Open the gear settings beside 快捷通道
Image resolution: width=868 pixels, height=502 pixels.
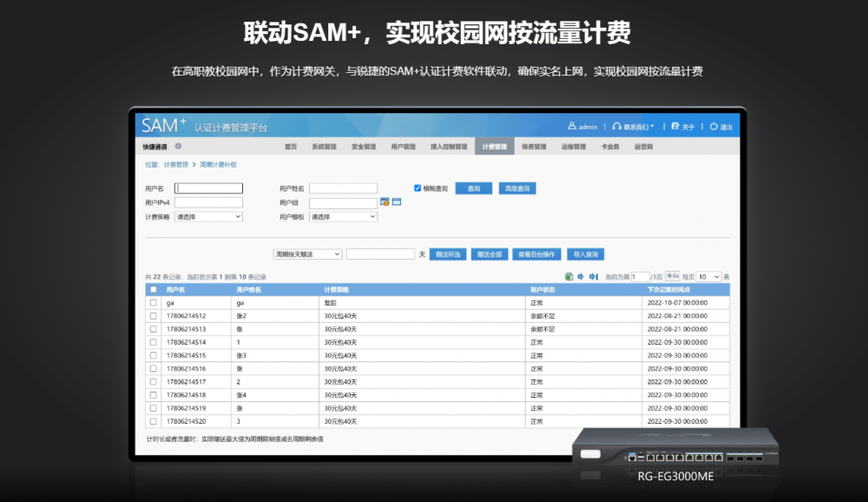pyautogui.click(x=178, y=146)
